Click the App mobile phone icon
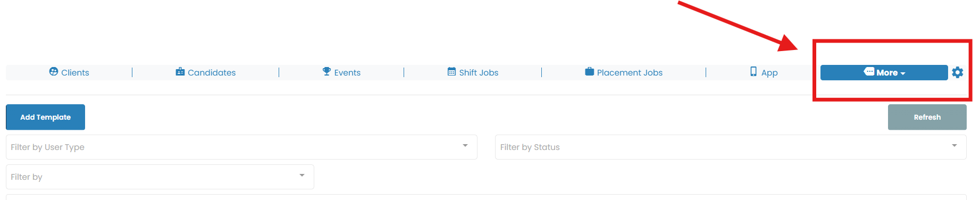The height and width of the screenshot is (200, 980). 753,71
